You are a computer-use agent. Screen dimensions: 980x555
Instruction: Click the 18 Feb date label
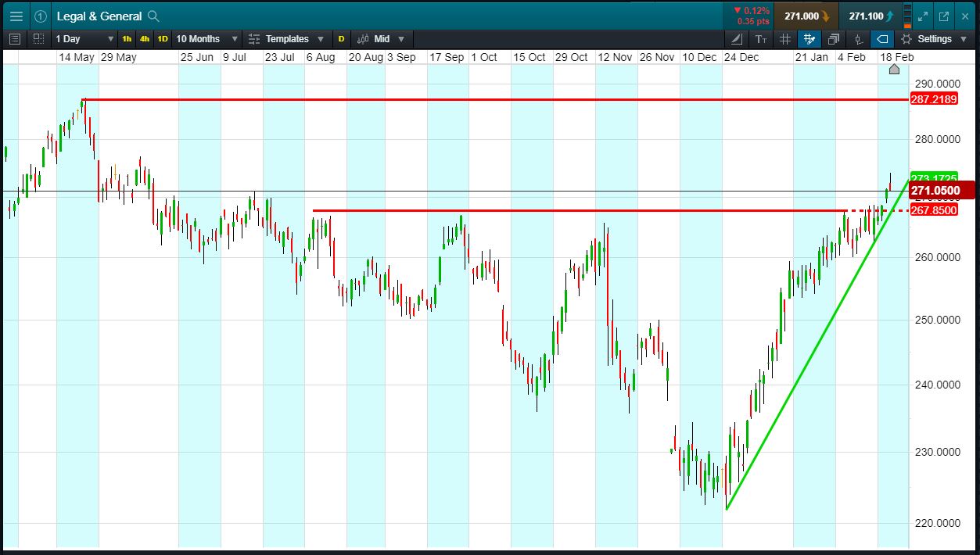click(x=897, y=57)
